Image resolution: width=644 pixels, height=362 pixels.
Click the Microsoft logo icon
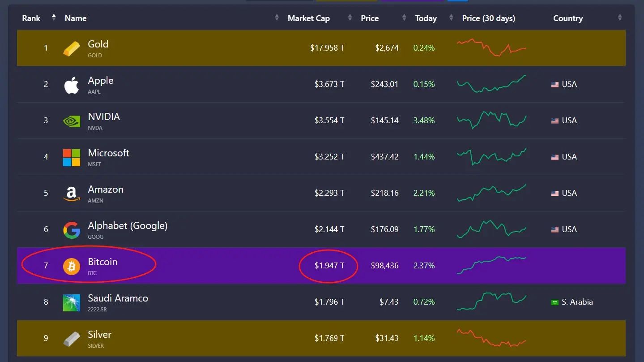(x=72, y=158)
